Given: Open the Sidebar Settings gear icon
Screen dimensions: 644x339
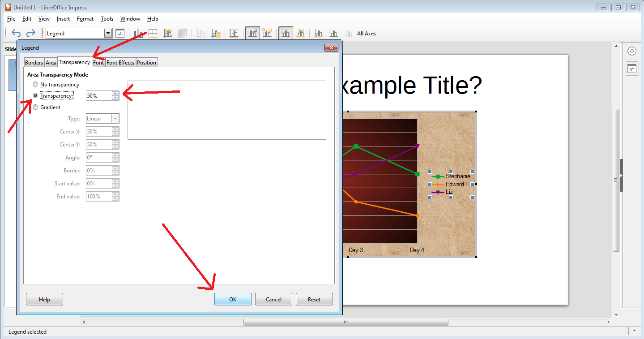Looking at the screenshot, I should click(631, 51).
